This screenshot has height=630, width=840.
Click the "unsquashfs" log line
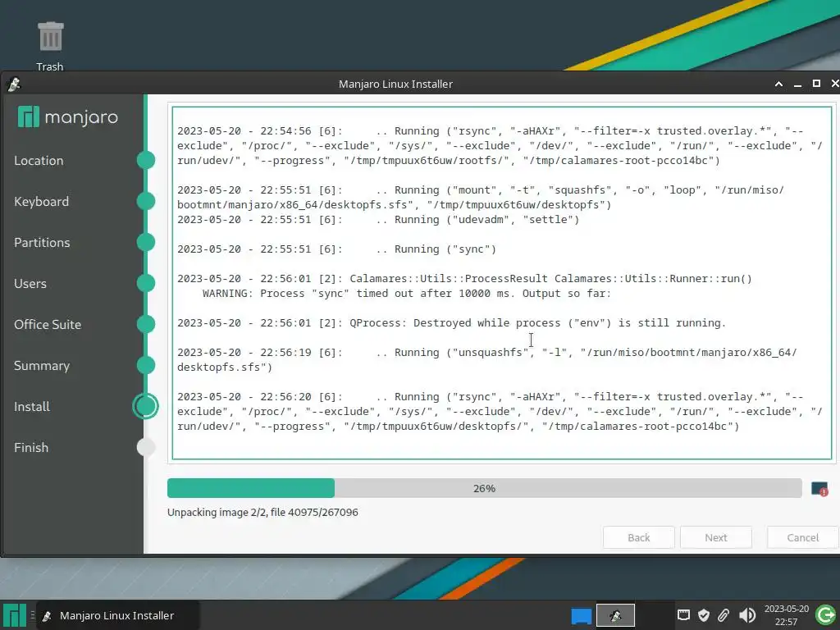(487, 360)
